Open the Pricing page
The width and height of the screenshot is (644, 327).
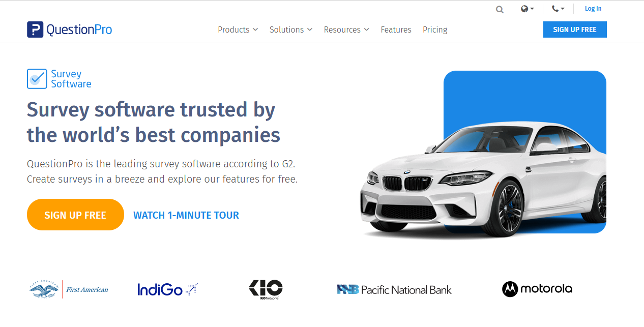[x=435, y=29]
